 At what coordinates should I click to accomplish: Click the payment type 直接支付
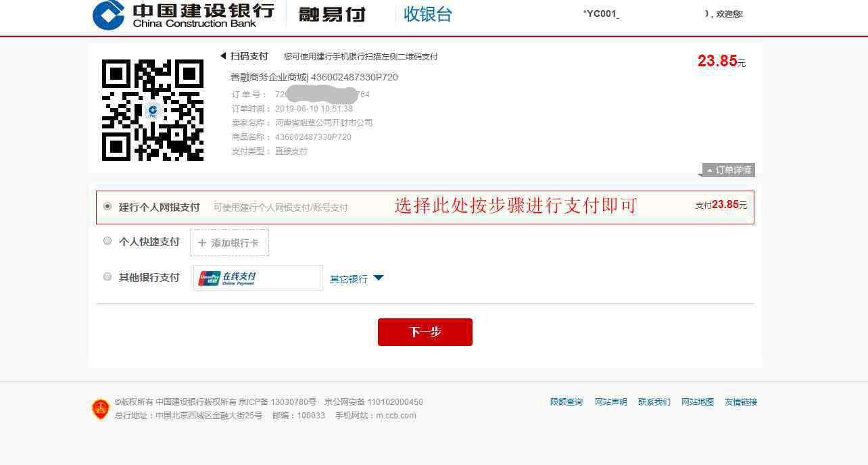[291, 151]
